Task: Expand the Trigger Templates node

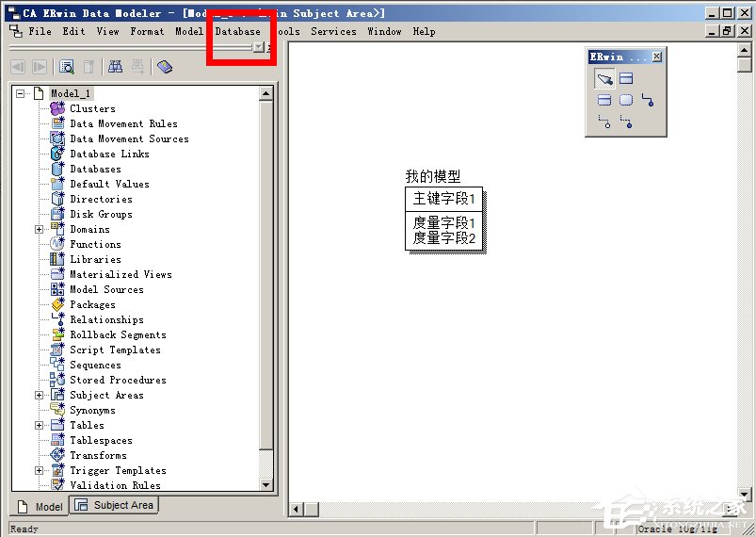Action: coord(39,470)
